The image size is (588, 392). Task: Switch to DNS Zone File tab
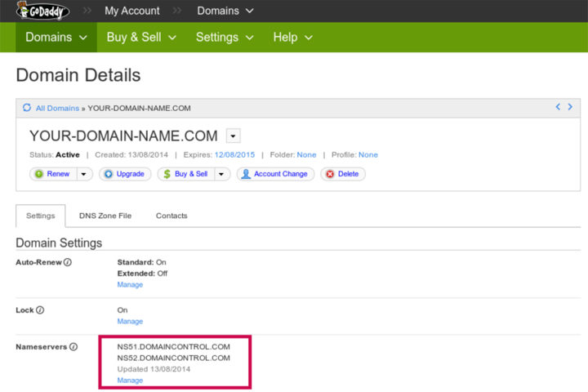[105, 216]
